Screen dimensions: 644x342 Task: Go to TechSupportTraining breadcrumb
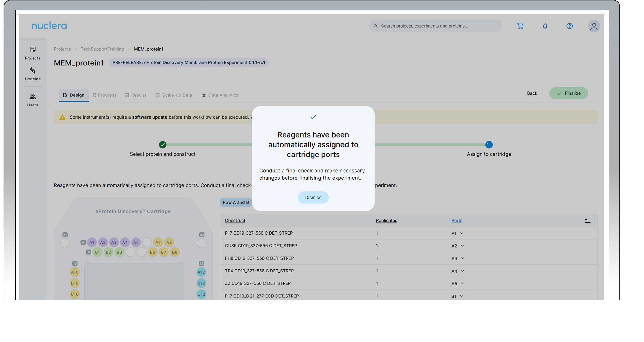(102, 49)
